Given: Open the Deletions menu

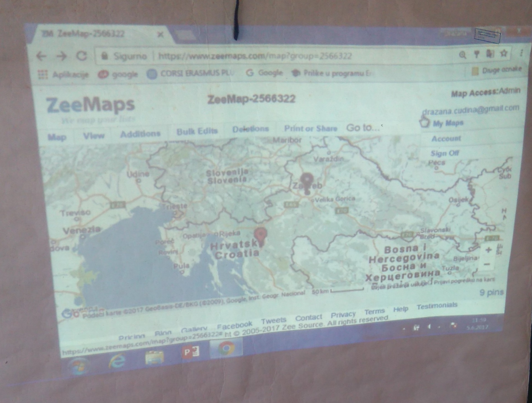Looking at the screenshot, I should [250, 129].
